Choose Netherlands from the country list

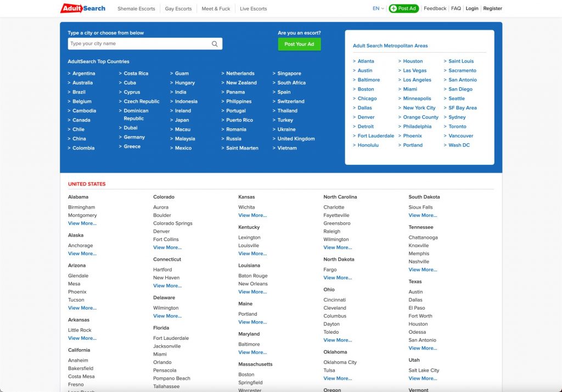(240, 73)
